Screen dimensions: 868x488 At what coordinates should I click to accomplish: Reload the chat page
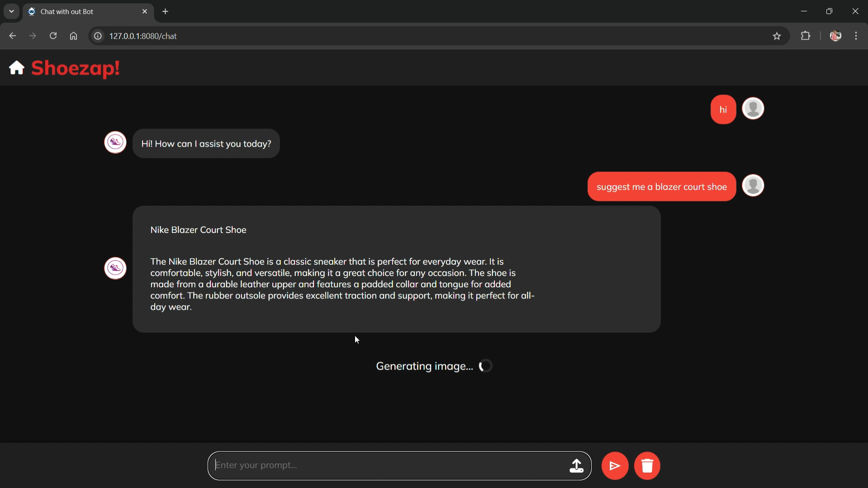point(53,36)
